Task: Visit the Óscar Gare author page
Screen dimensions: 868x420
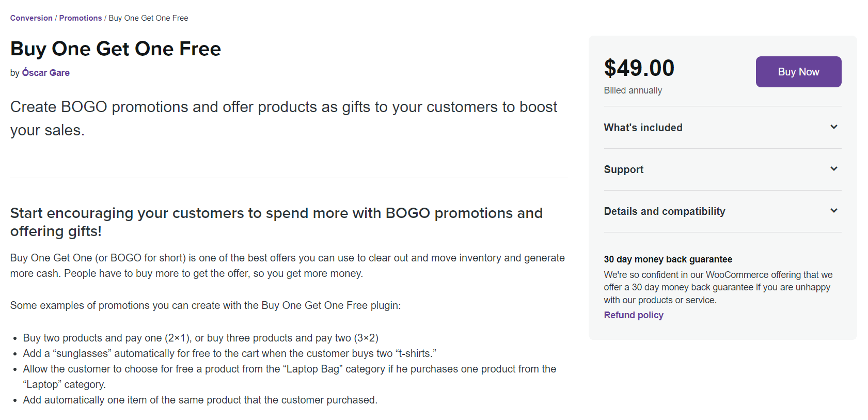Action: 45,72
